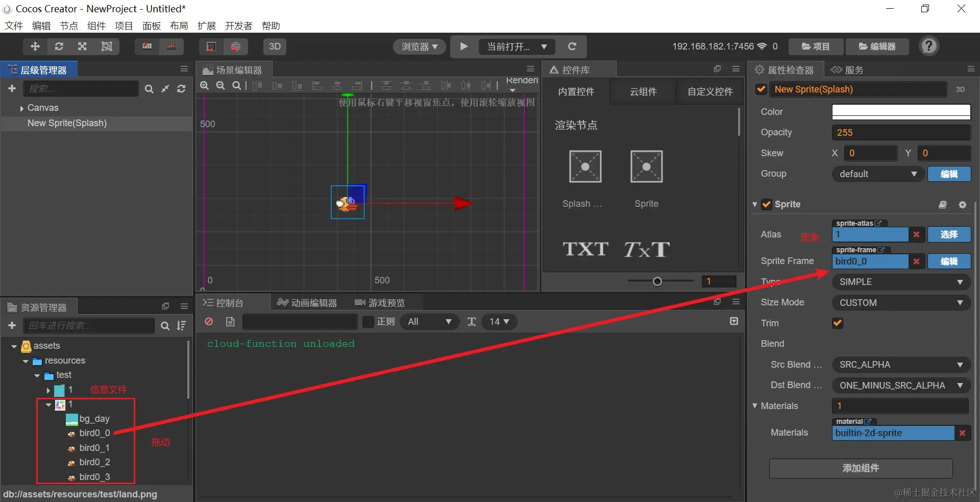Open the help question mark icon
The image size is (980, 502).
click(x=929, y=46)
